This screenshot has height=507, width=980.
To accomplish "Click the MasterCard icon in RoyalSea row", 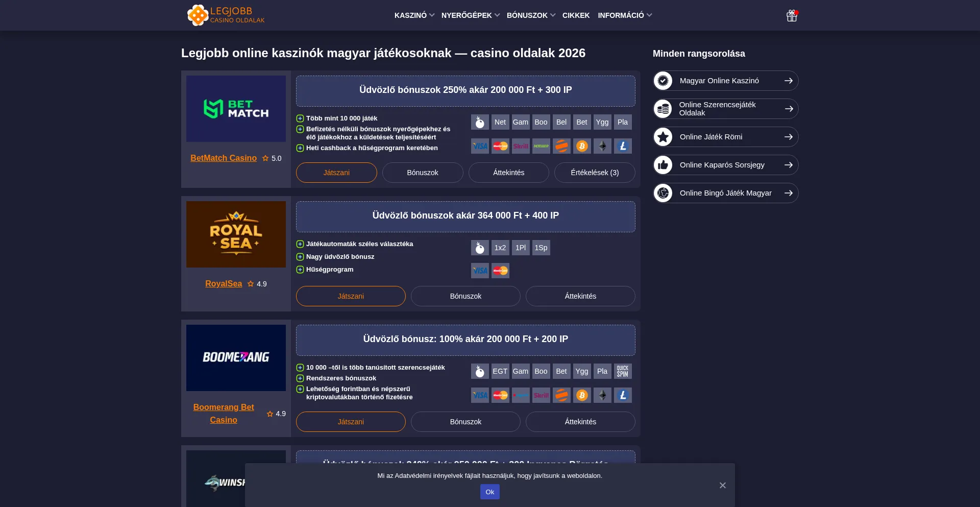I will 500,271.
